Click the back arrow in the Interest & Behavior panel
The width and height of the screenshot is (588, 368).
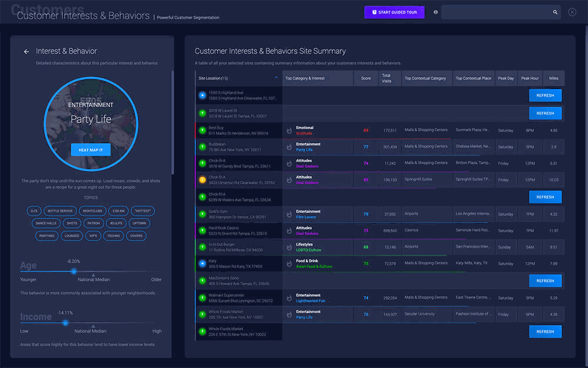pos(26,51)
